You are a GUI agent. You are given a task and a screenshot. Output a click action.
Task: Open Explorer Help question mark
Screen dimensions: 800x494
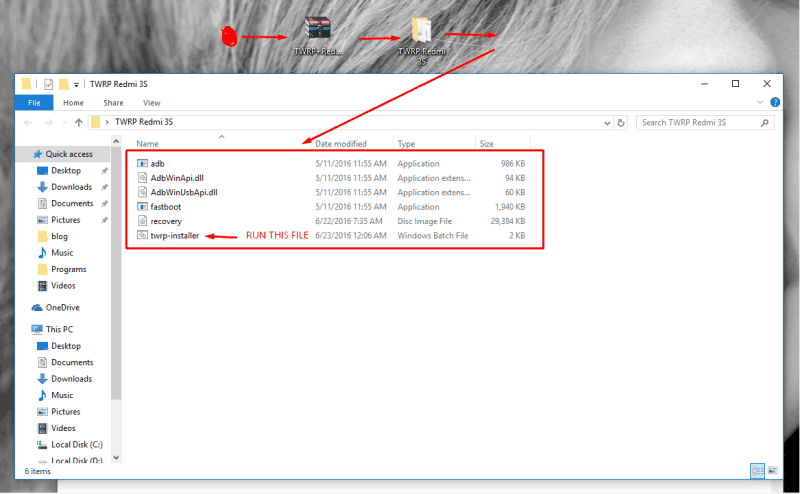pos(775,102)
